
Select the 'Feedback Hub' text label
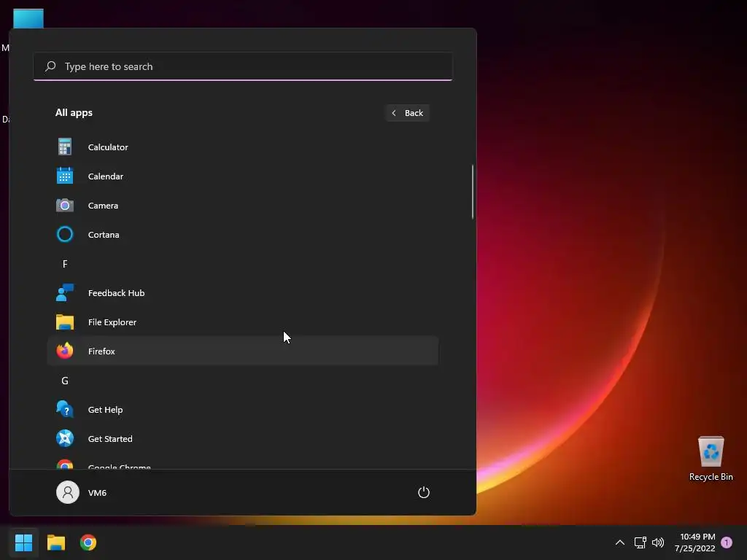point(116,293)
